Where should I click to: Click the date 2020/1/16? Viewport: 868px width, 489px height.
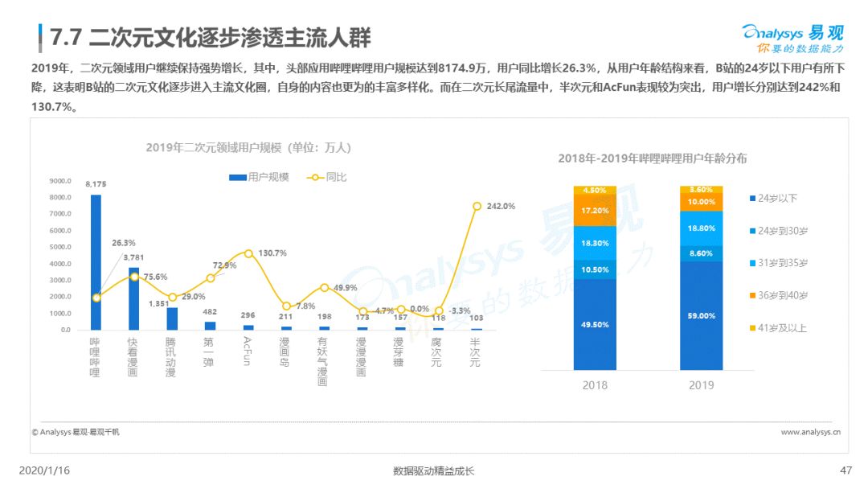click(44, 471)
